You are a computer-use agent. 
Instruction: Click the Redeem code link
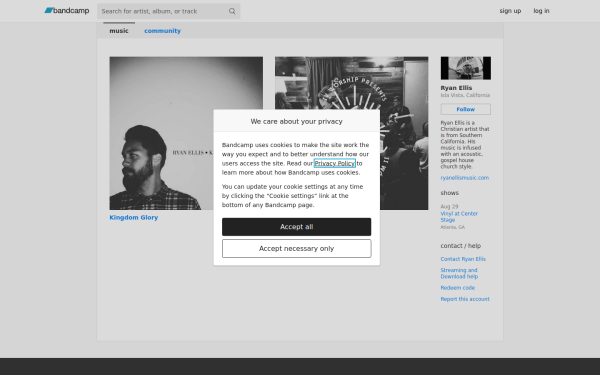click(x=457, y=288)
